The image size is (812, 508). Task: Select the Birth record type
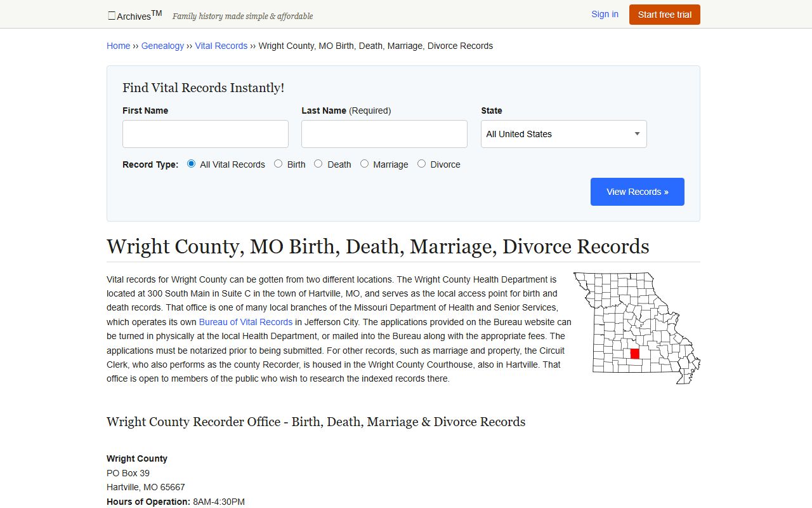278,164
